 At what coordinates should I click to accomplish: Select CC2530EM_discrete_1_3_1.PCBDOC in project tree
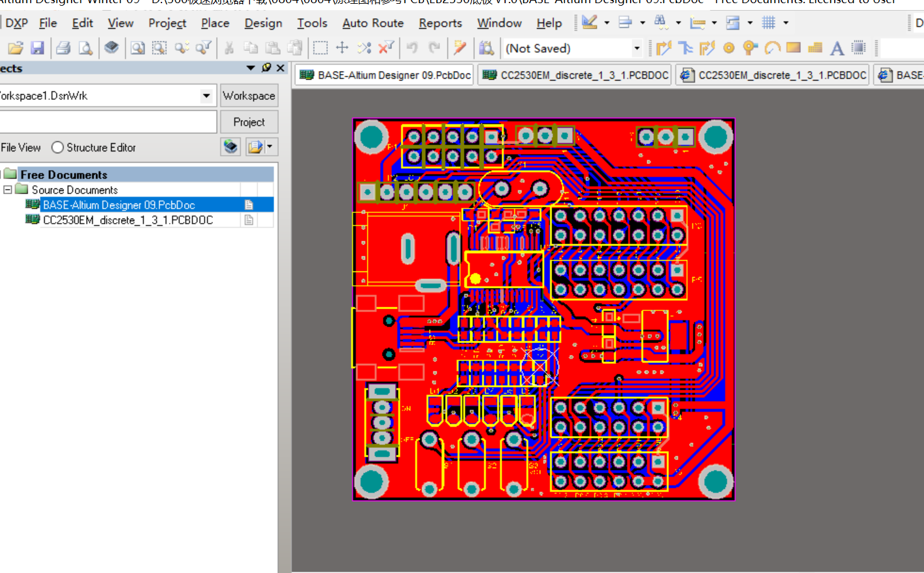coord(128,220)
